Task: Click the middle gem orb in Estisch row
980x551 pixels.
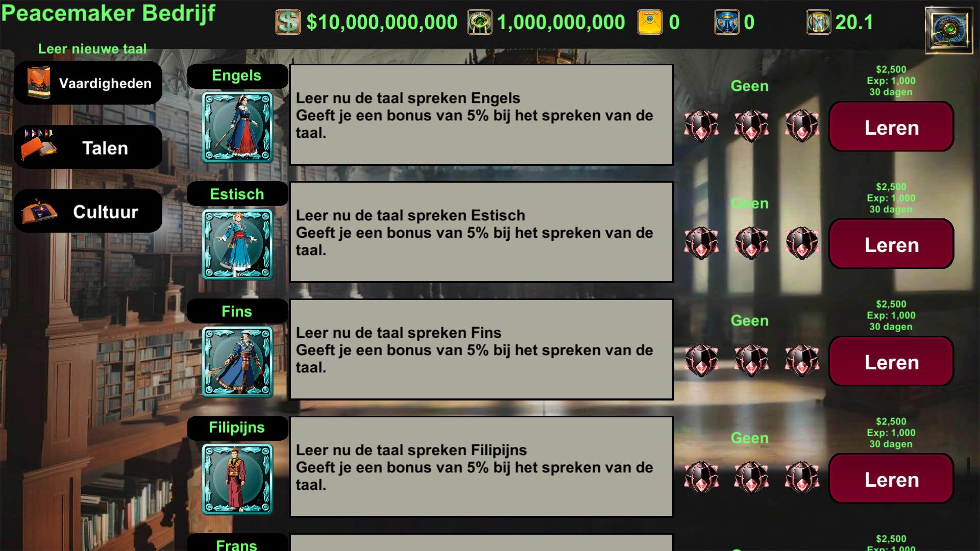Action: point(751,243)
